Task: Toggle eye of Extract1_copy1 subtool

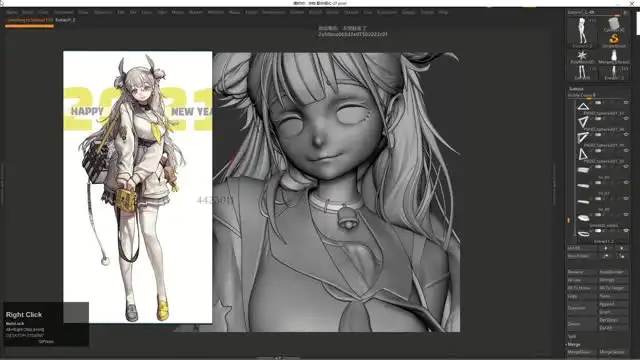Action: coord(626,215)
